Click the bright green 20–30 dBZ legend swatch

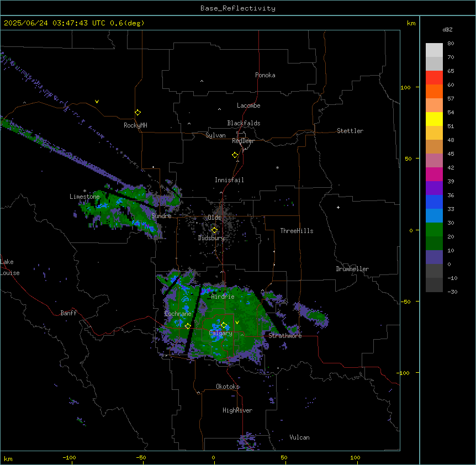[434, 230]
